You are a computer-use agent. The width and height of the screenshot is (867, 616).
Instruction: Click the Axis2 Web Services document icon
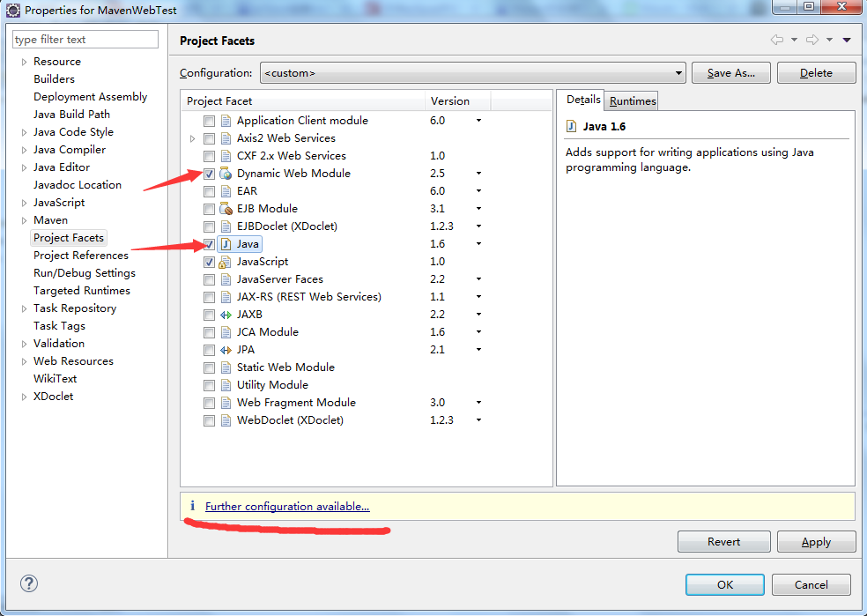(x=226, y=138)
